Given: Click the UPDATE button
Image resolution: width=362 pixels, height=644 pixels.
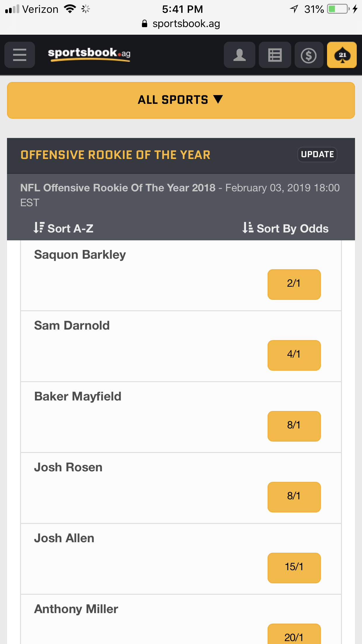Looking at the screenshot, I should [317, 154].
